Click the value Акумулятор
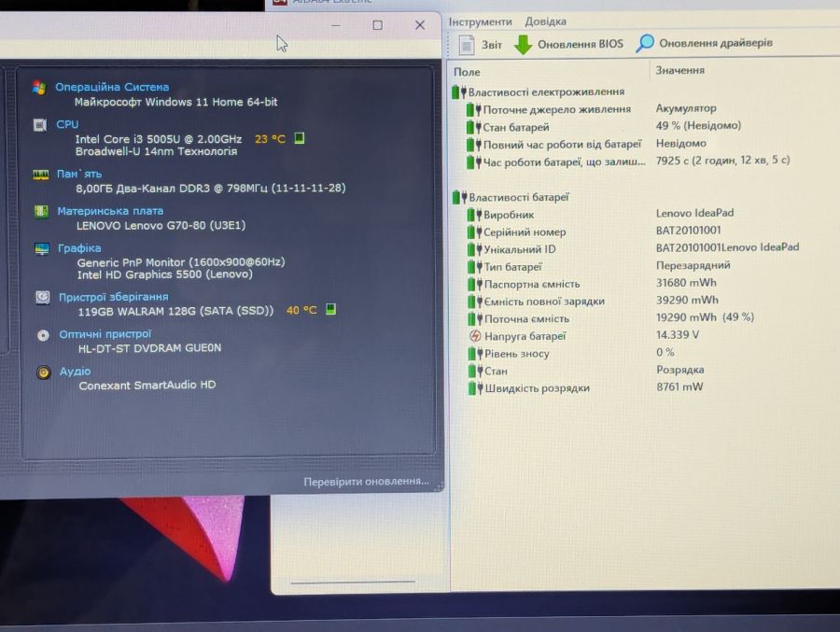Screen dimensions: 840x632 (x=686, y=107)
